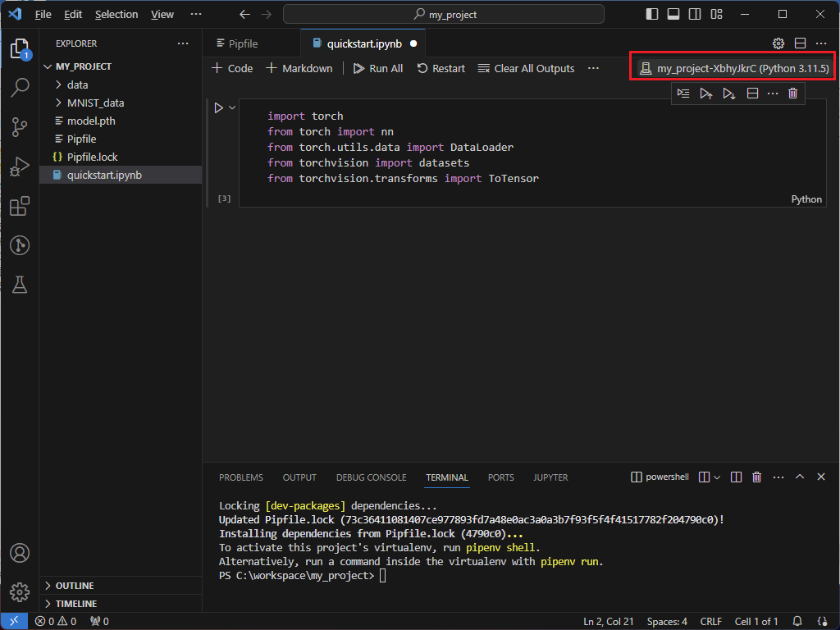Switch to the PROBLEMS panel tab
840x630 pixels.
click(x=241, y=477)
